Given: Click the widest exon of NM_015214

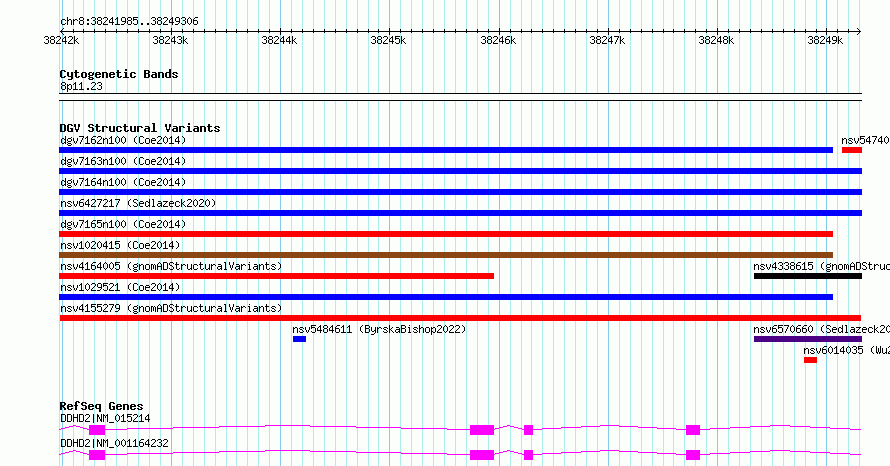Looking at the screenshot, I should [482, 430].
